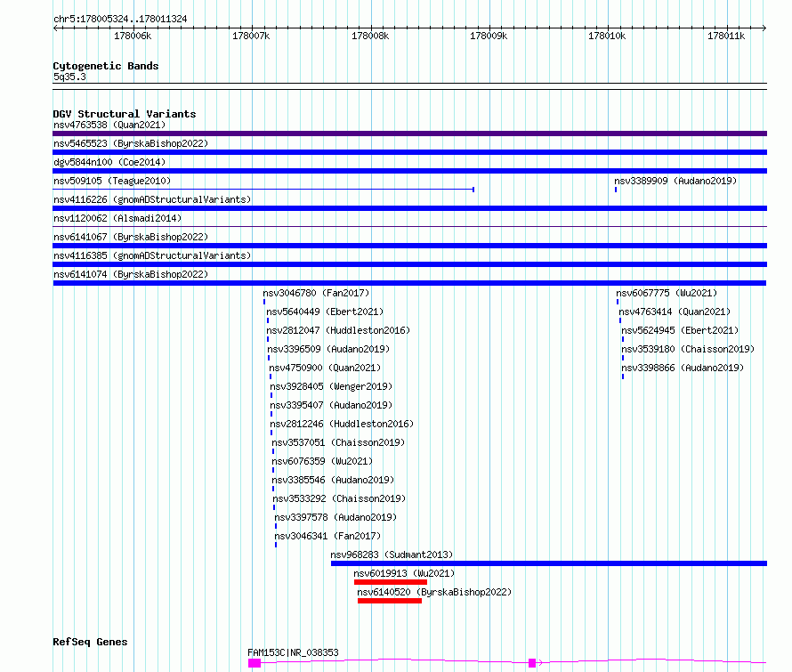Select nsv3398866 (Audano2019) variant label

pyautogui.click(x=683, y=368)
